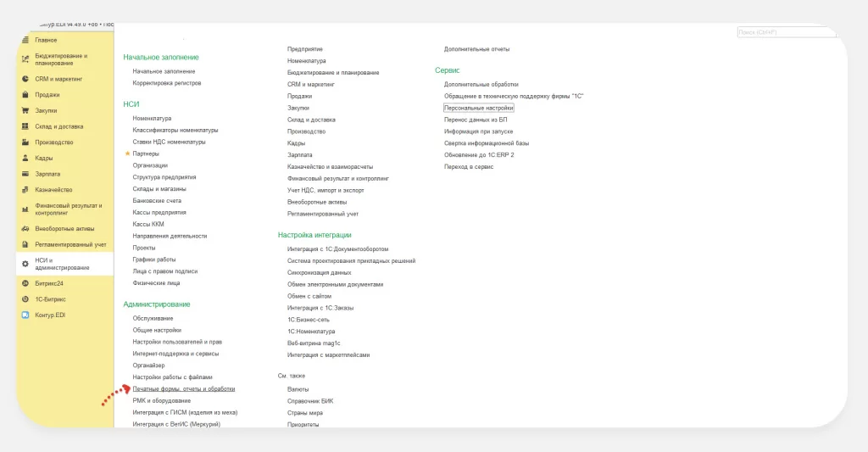Select the Закупки shopping cart icon
This screenshot has height=452, width=868.
pos(25,110)
